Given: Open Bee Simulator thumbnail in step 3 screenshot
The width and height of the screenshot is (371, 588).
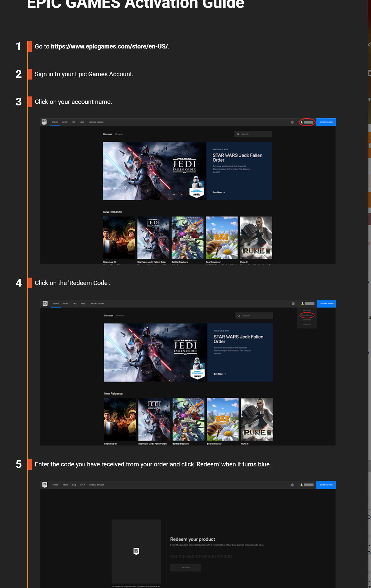Looking at the screenshot, I should point(222,238).
